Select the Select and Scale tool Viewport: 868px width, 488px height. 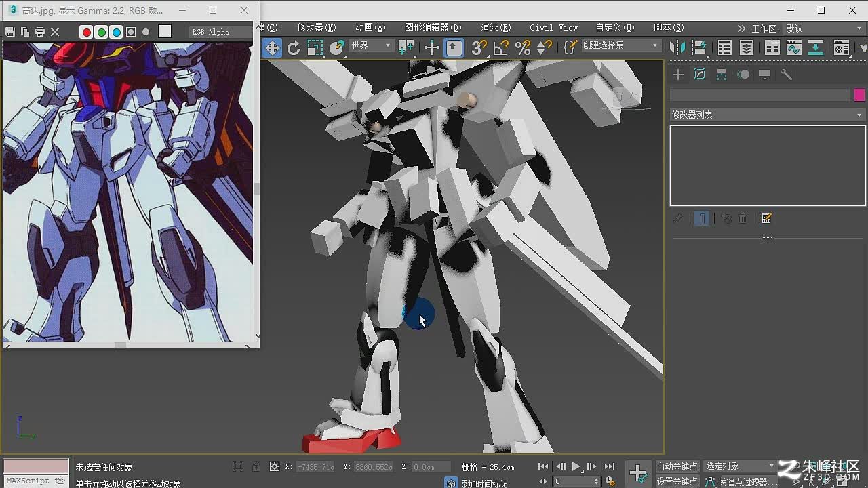315,47
